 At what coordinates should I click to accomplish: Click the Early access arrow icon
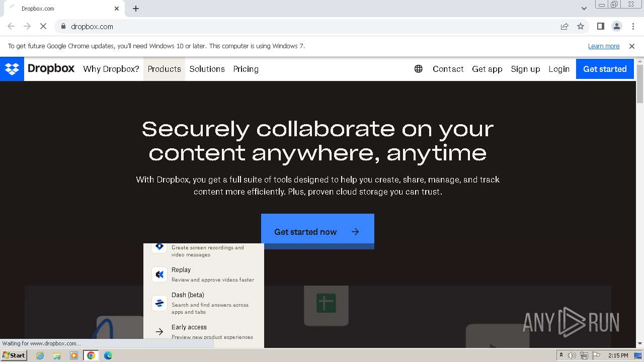point(159,332)
